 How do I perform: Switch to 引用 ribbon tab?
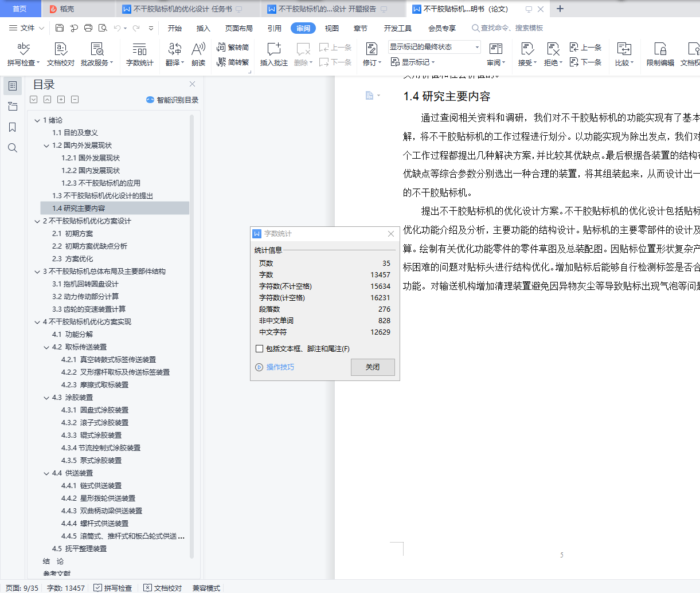click(275, 28)
